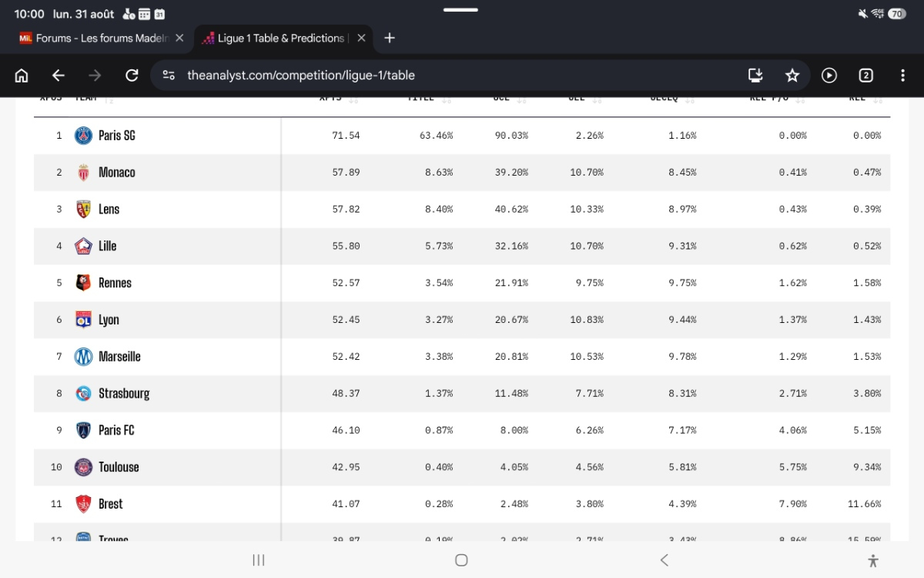Select the Paris SG team name

pyautogui.click(x=117, y=136)
